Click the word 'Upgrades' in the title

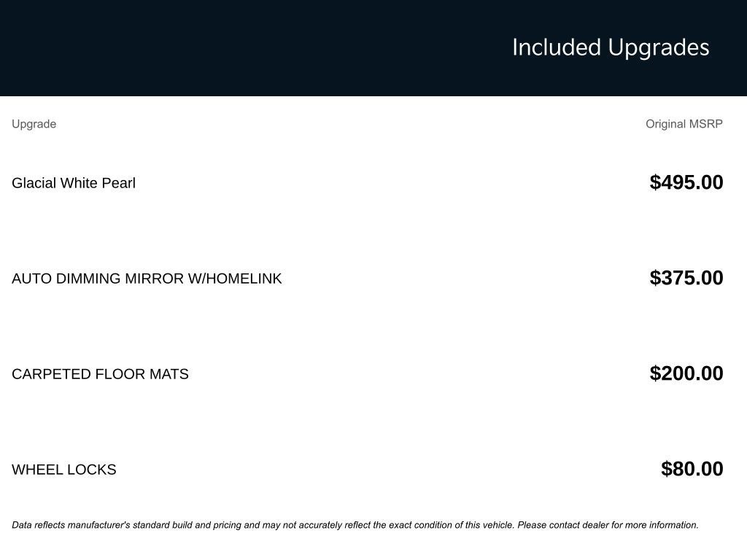point(659,48)
